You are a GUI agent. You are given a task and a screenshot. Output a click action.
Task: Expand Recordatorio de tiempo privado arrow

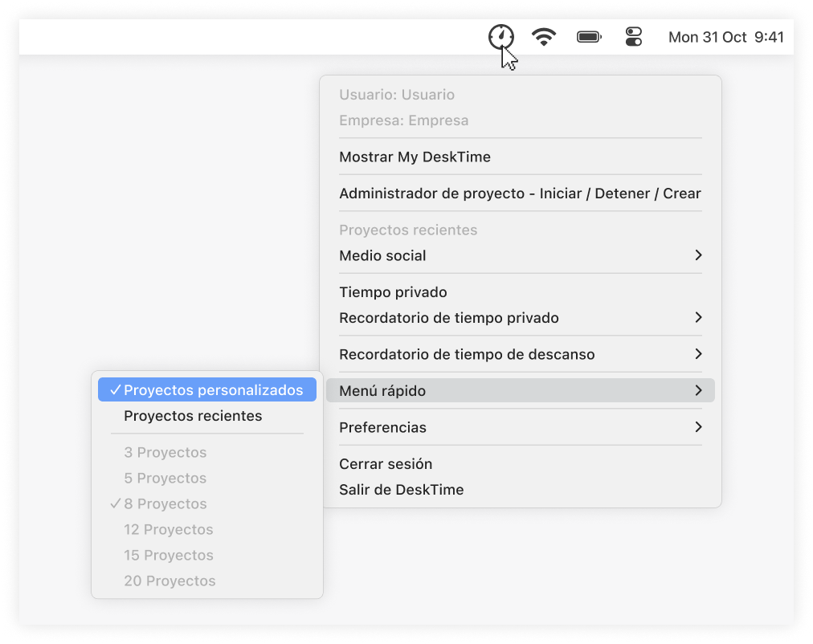698,317
